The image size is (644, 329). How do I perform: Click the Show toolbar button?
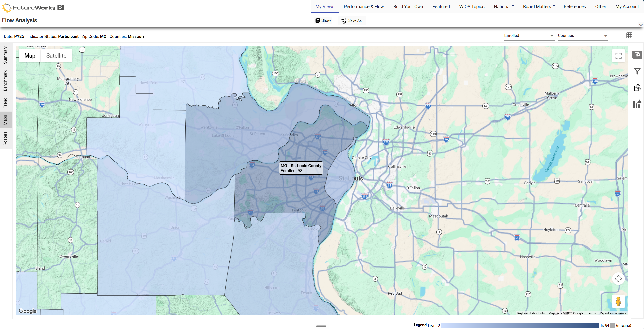(x=323, y=20)
